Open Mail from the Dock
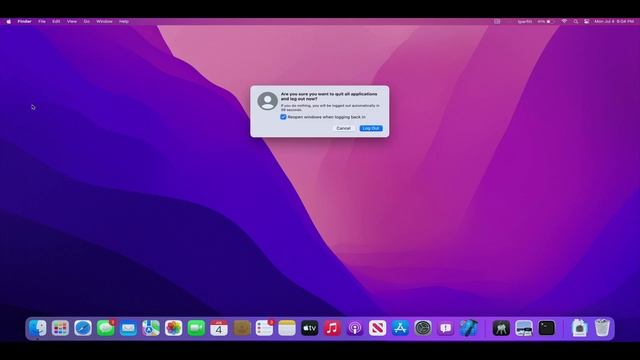640x360 pixels. click(128, 328)
